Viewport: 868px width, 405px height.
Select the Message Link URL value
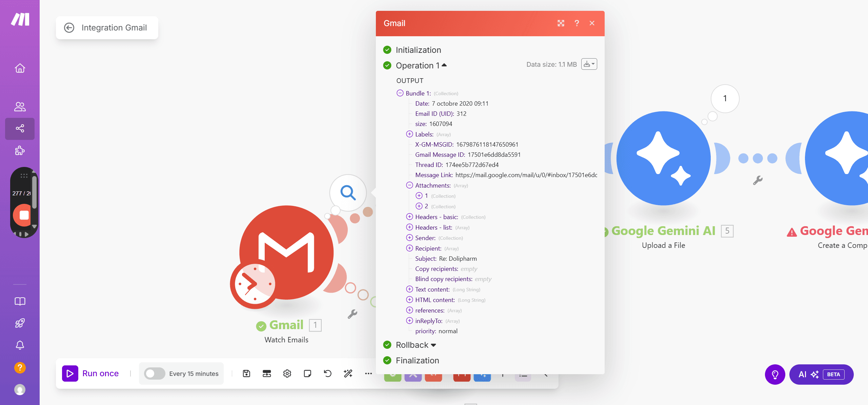click(526, 175)
